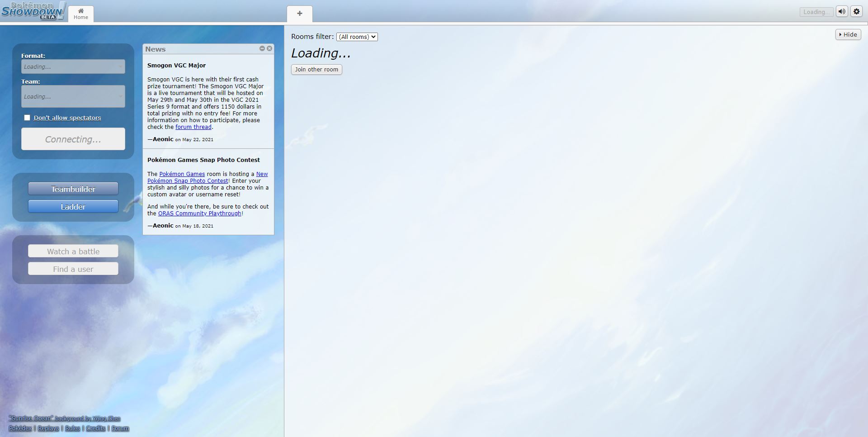Close the News panel
868x437 pixels.
pos(269,48)
